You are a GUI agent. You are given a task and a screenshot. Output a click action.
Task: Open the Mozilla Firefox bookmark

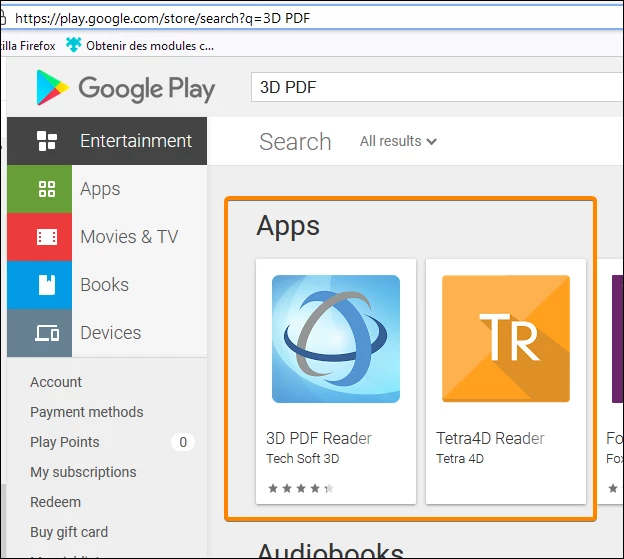[x=28, y=46]
